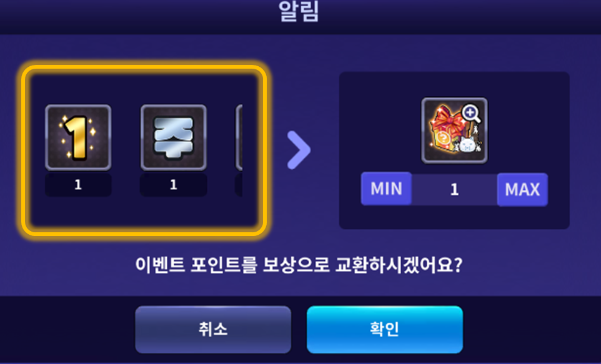Click the dark reward panel background
601x364 pixels.
[454, 219]
